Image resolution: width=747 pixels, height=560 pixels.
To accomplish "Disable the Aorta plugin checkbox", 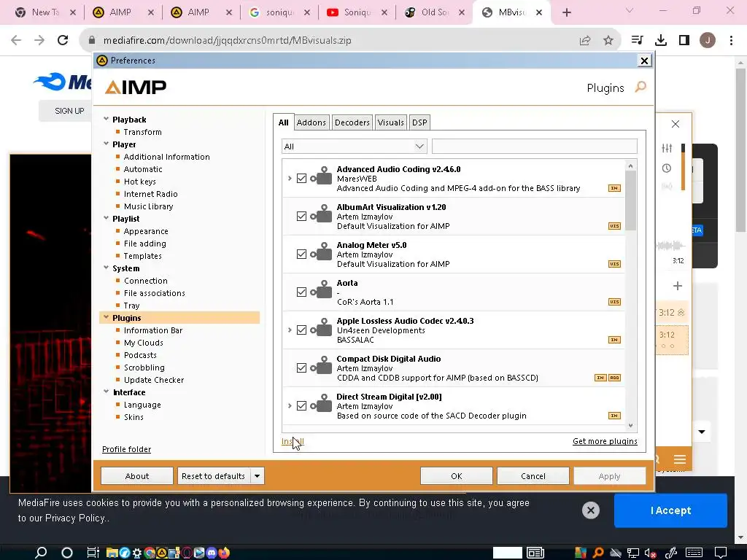I will [301, 292].
